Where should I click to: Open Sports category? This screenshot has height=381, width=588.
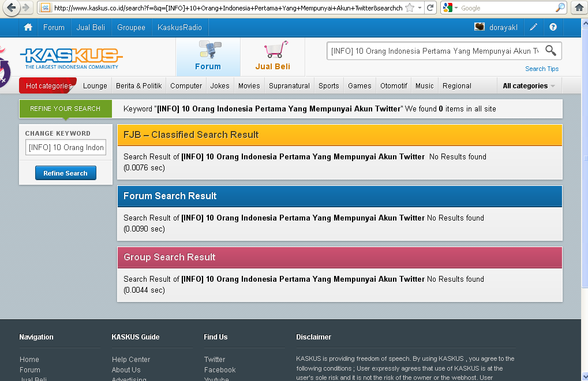(329, 86)
